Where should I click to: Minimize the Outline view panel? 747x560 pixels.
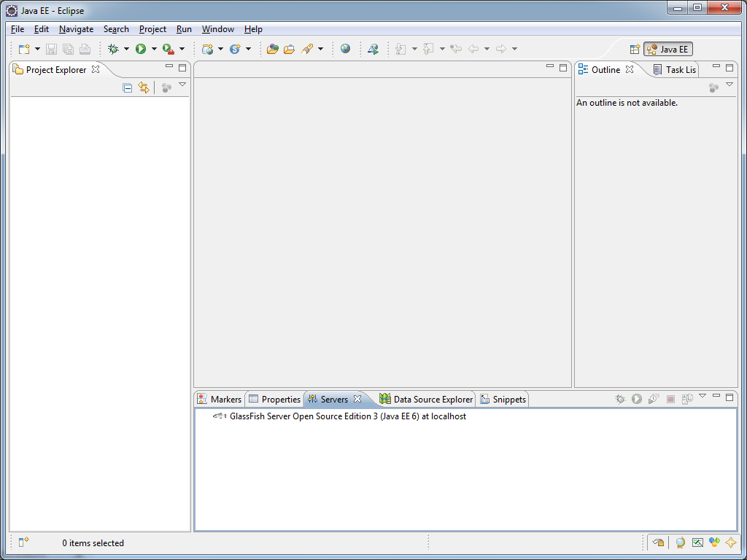click(716, 66)
